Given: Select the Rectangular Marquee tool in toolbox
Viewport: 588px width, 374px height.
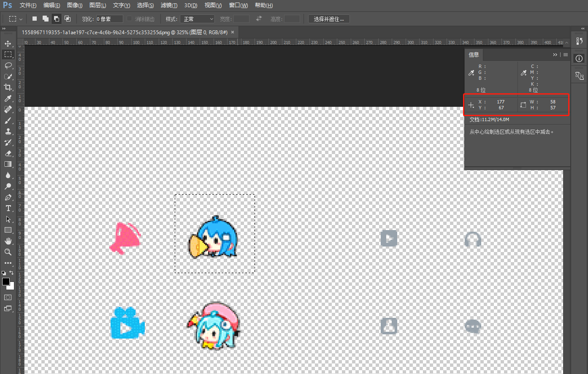Looking at the screenshot, I should [x=8, y=54].
